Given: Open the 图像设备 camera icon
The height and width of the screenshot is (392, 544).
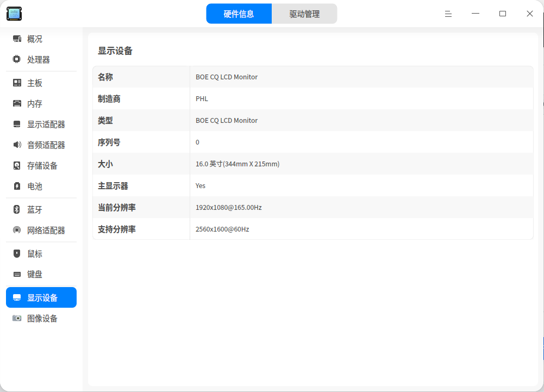Looking at the screenshot, I should pyautogui.click(x=17, y=318).
